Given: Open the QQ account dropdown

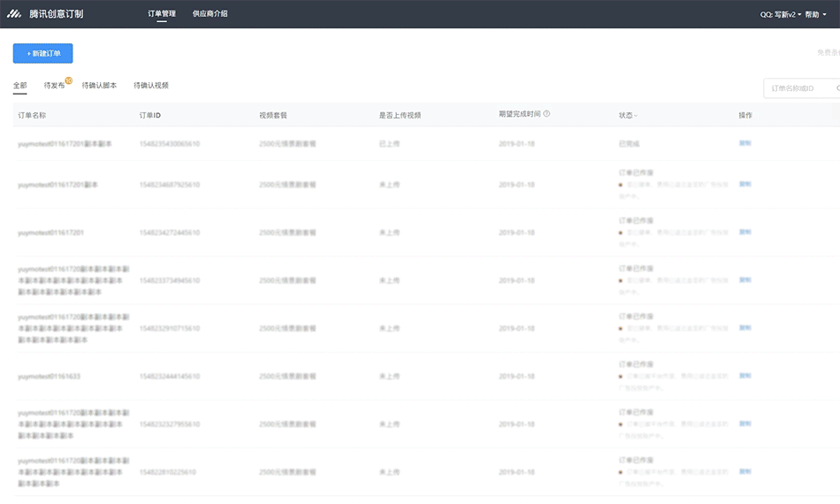Looking at the screenshot, I should (780, 14).
